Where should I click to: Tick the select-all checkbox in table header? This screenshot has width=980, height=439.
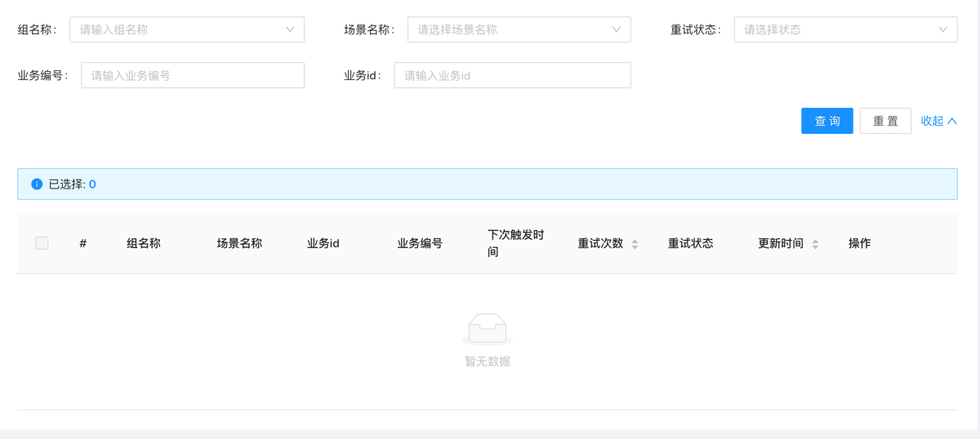tap(42, 243)
